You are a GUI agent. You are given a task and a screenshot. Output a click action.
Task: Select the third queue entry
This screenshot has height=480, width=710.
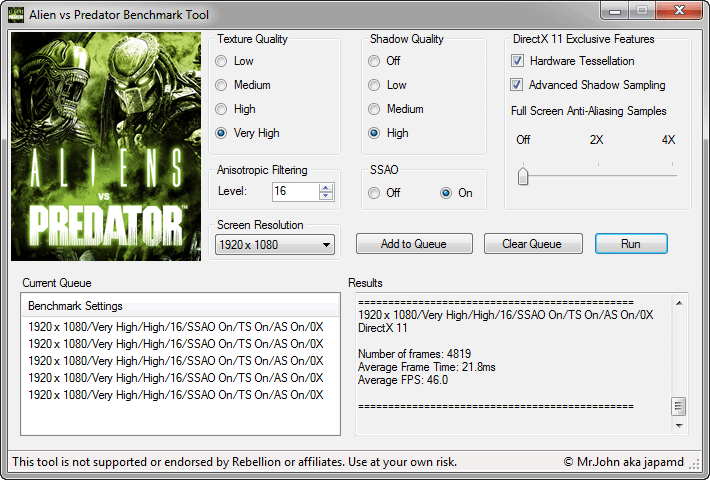pos(176,361)
